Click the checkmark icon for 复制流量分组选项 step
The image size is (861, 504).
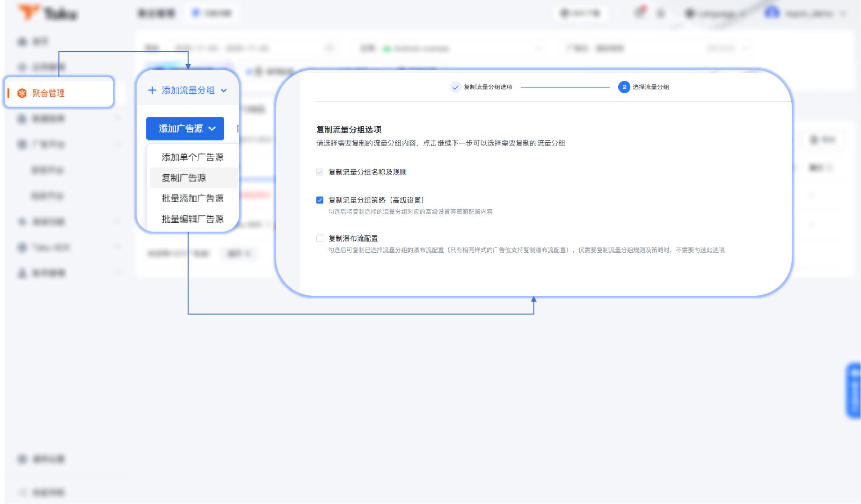tap(455, 87)
